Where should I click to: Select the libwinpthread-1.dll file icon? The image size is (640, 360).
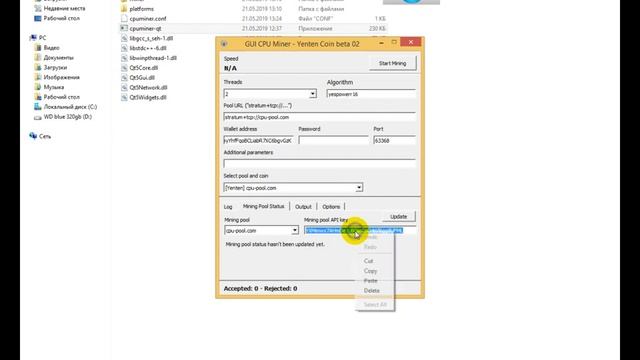tap(124, 58)
